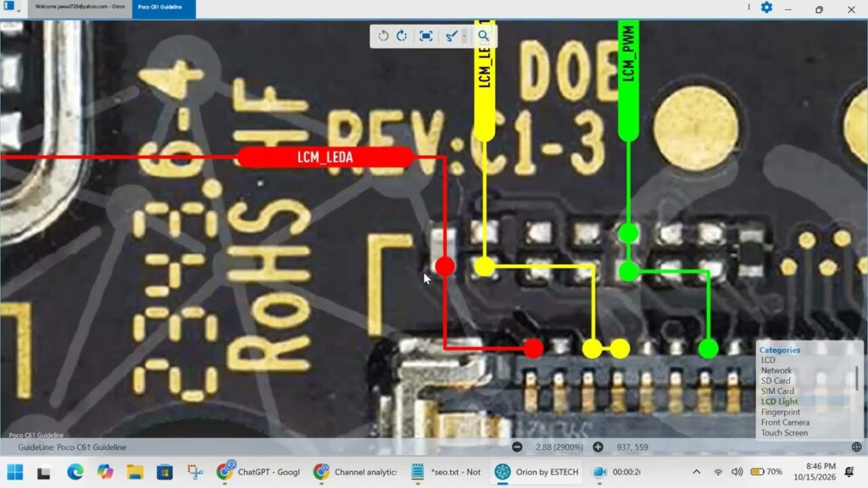This screenshot has width=868, height=488.
Task: Select the marker drawing tool
Action: coord(451,36)
